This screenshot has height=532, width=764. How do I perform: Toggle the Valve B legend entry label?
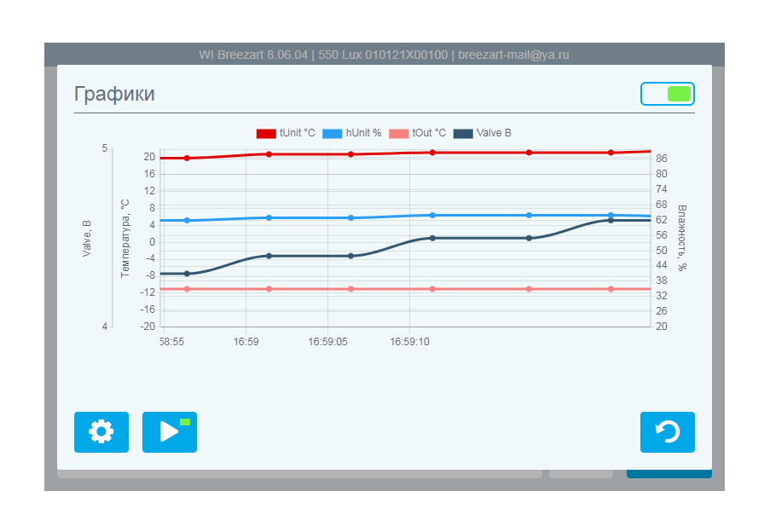tap(494, 133)
